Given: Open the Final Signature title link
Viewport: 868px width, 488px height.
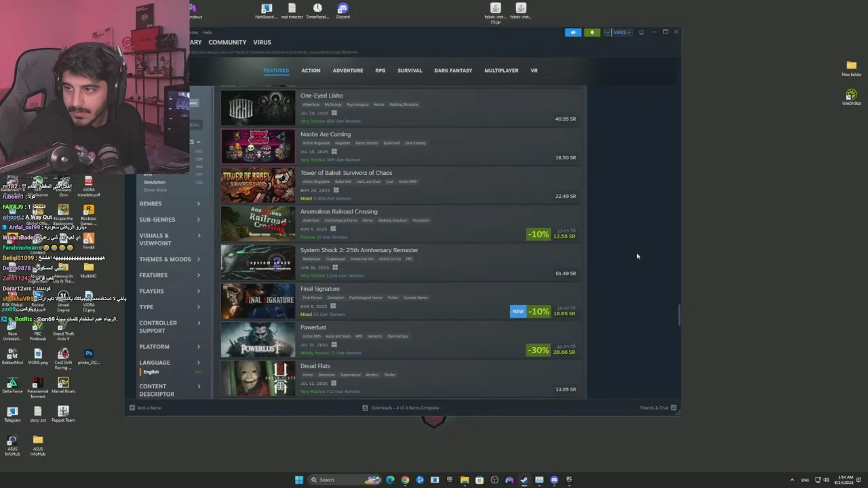Looking at the screenshot, I should 320,289.
